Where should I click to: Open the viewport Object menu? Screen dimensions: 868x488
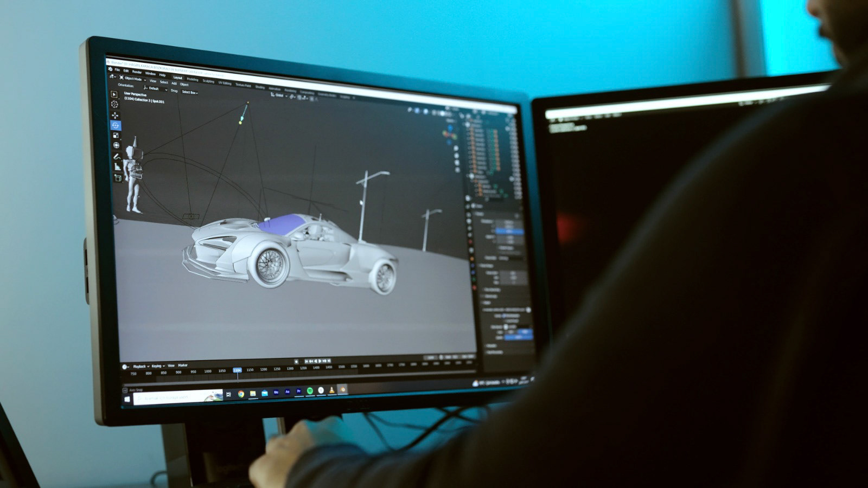pyautogui.click(x=184, y=85)
